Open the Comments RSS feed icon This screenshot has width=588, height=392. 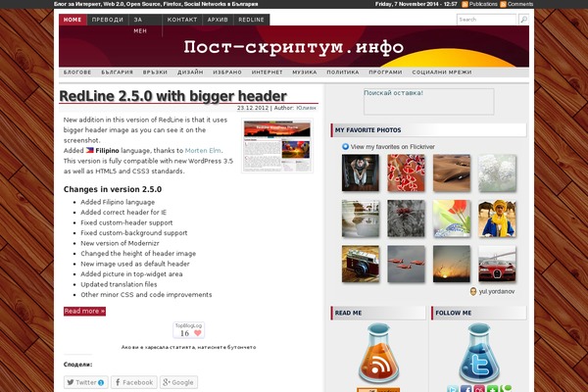[x=504, y=4]
